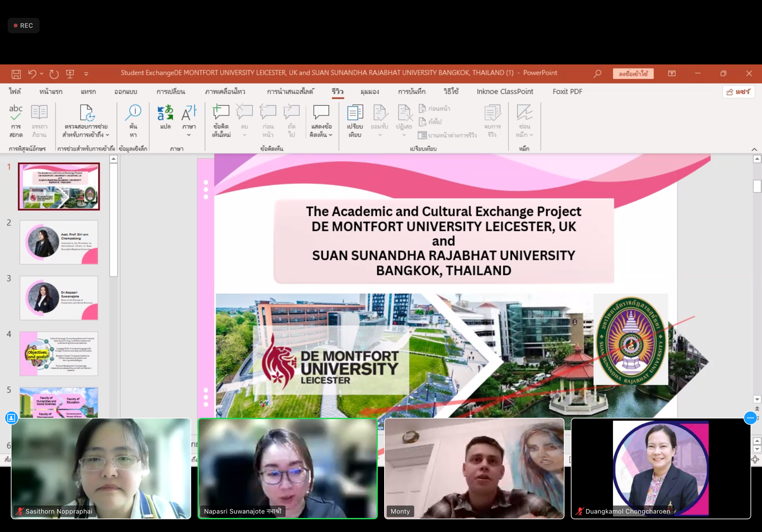
Task: Expand the Language dropdown
Action: point(189,134)
